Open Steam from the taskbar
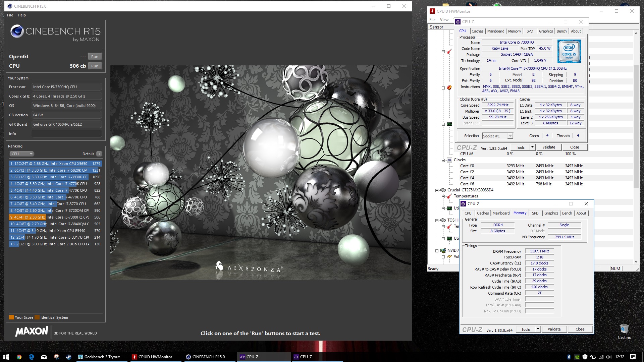This screenshot has width=644, height=362. pyautogui.click(x=68, y=357)
